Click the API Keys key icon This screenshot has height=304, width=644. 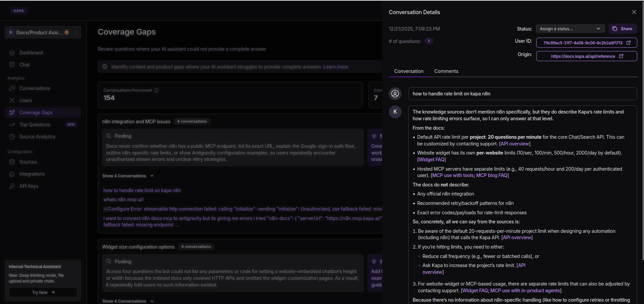[x=12, y=186]
